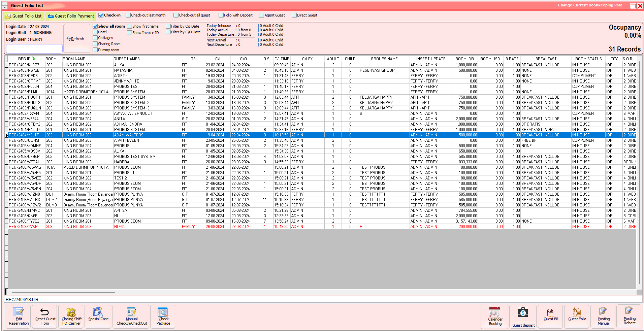Viewport: 644px width, 331px height.
Task: Click the search input field
Action: (x=34, y=49)
